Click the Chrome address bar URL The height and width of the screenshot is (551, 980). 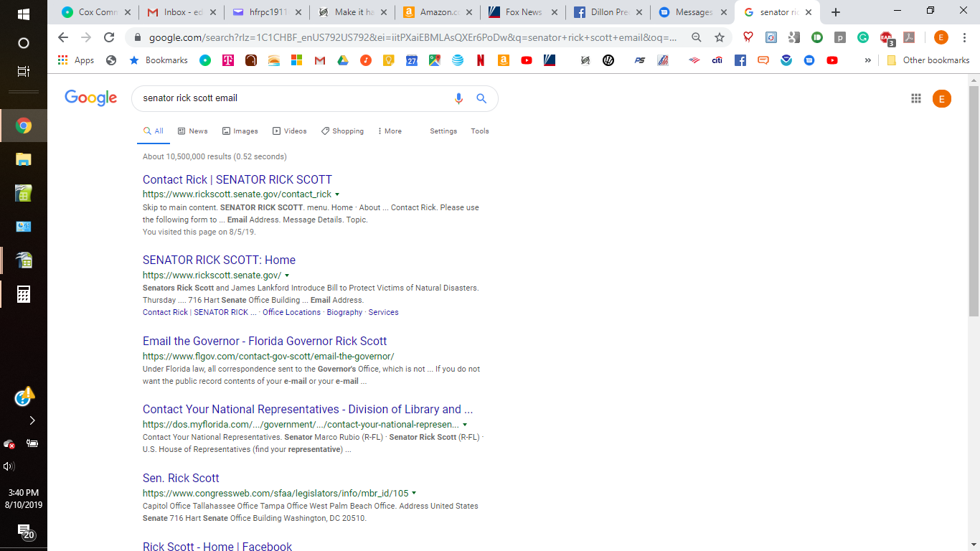(413, 37)
